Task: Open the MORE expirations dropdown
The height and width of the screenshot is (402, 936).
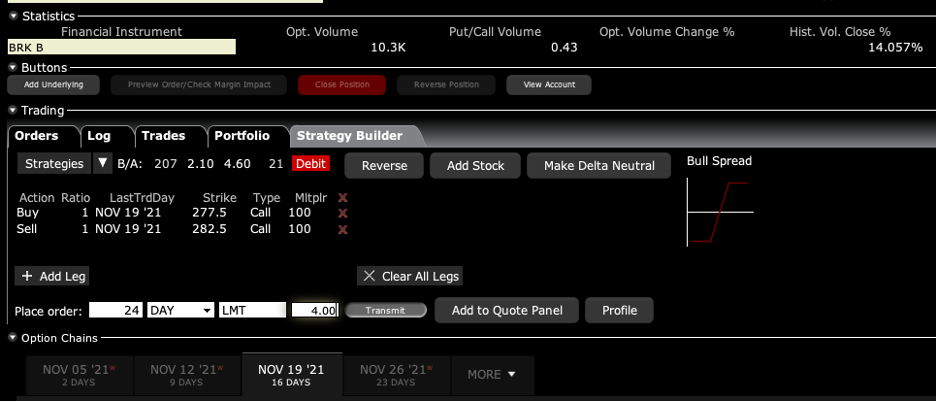Action: (x=491, y=374)
